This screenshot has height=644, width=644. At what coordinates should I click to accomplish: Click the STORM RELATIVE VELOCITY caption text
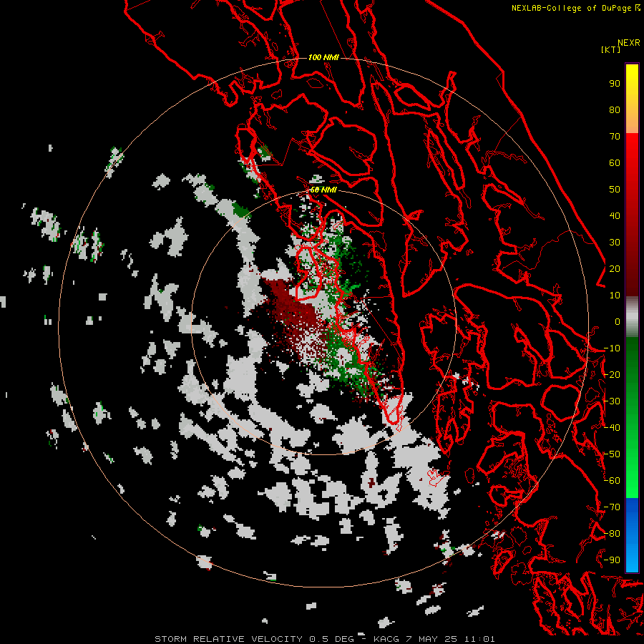click(x=228, y=639)
